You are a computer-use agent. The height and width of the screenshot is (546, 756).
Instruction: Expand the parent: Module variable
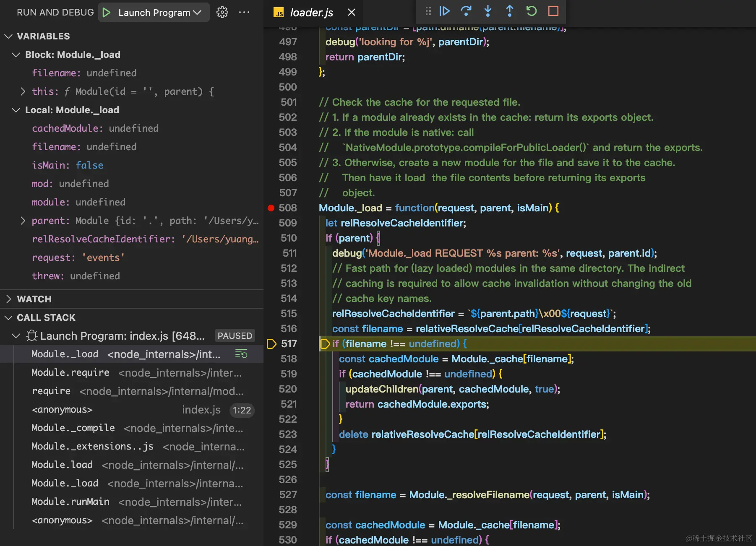click(x=23, y=221)
